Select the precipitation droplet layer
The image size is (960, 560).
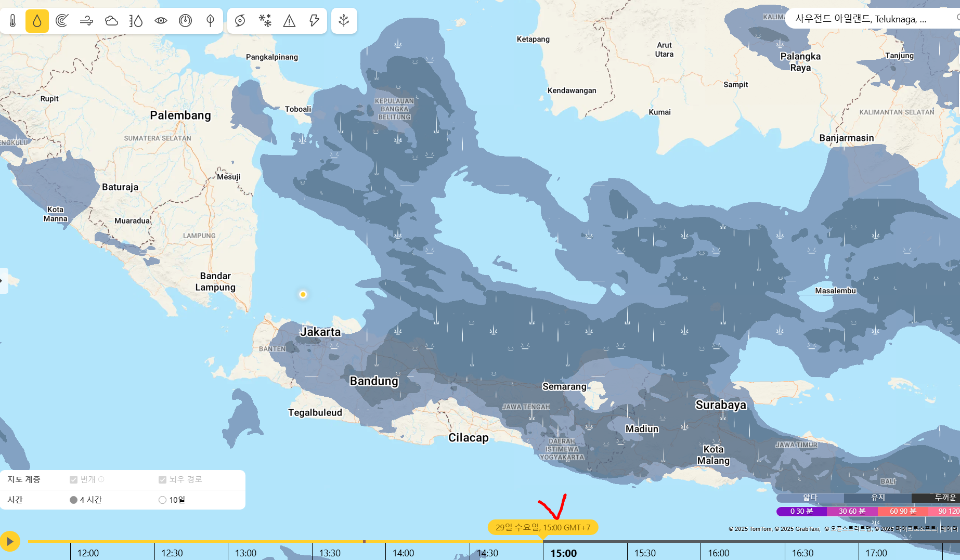[x=37, y=21]
